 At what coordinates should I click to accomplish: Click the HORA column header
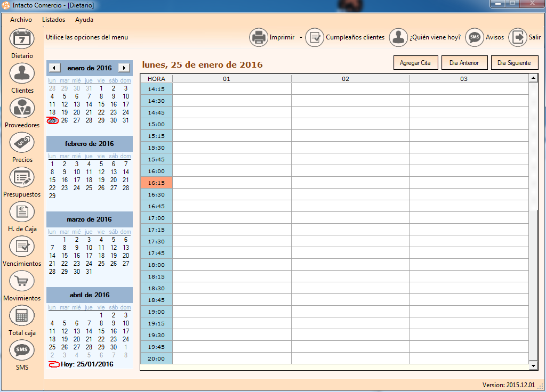point(156,79)
